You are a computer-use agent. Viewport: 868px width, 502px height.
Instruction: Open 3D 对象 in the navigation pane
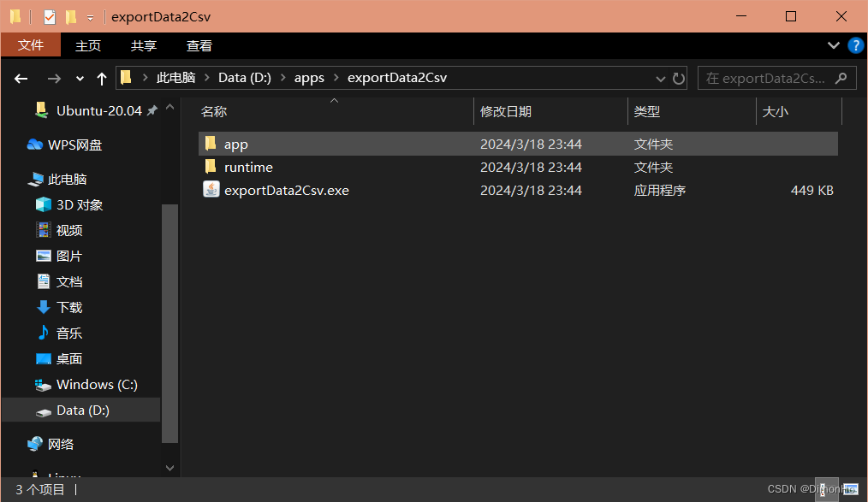point(79,205)
